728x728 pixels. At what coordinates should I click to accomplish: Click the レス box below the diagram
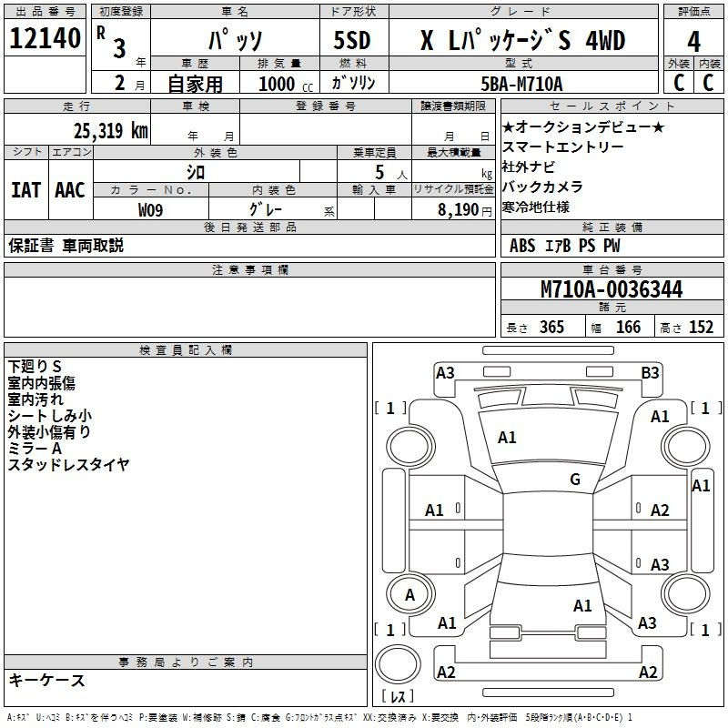(x=398, y=698)
